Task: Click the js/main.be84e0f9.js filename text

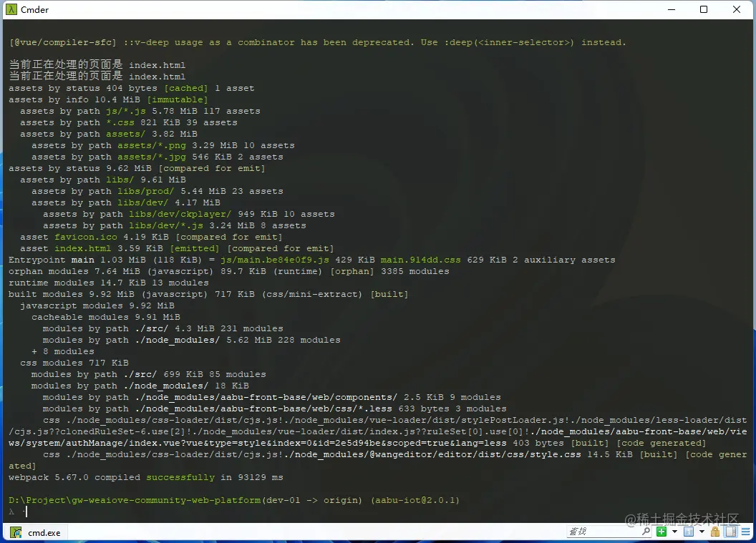Action: pos(275,260)
